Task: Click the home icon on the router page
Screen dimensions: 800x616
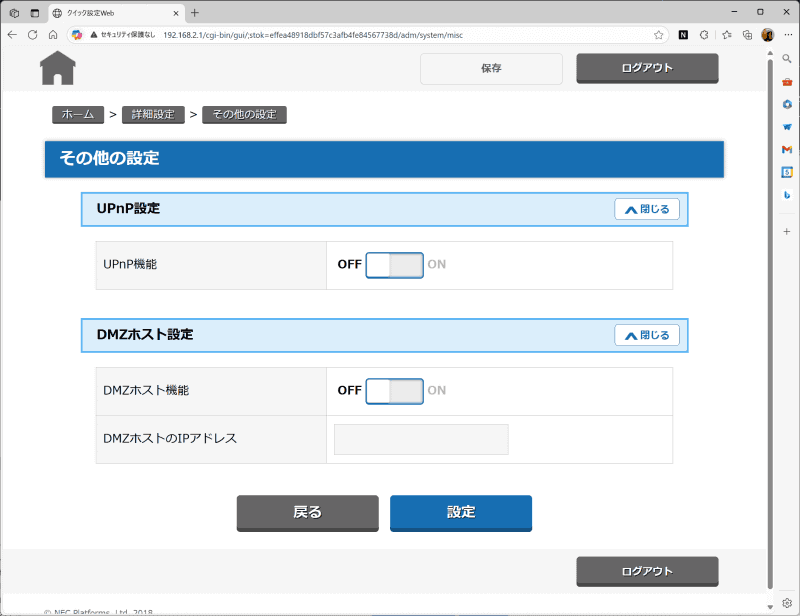Action: pos(57,68)
